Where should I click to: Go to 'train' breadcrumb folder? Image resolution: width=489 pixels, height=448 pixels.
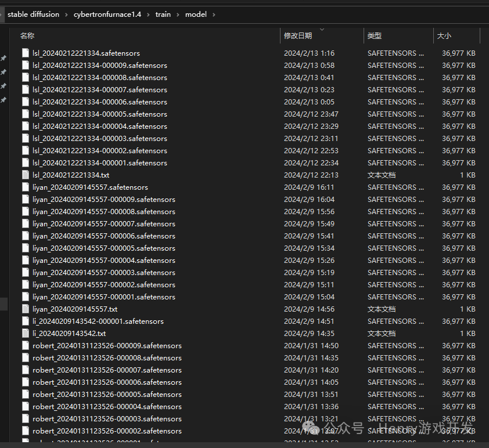click(x=163, y=15)
